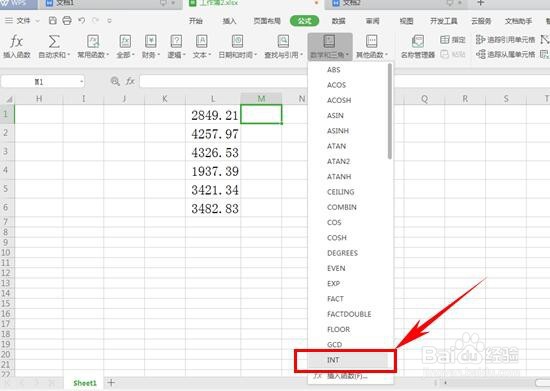
Task: Select cell containing 2849.21
Action: point(213,115)
